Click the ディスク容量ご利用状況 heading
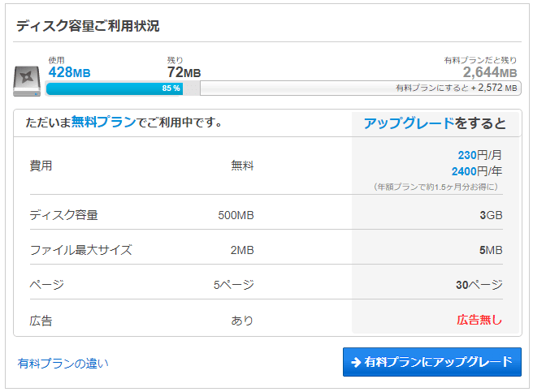Image resolution: width=533 pixels, height=392 pixels. click(88, 25)
